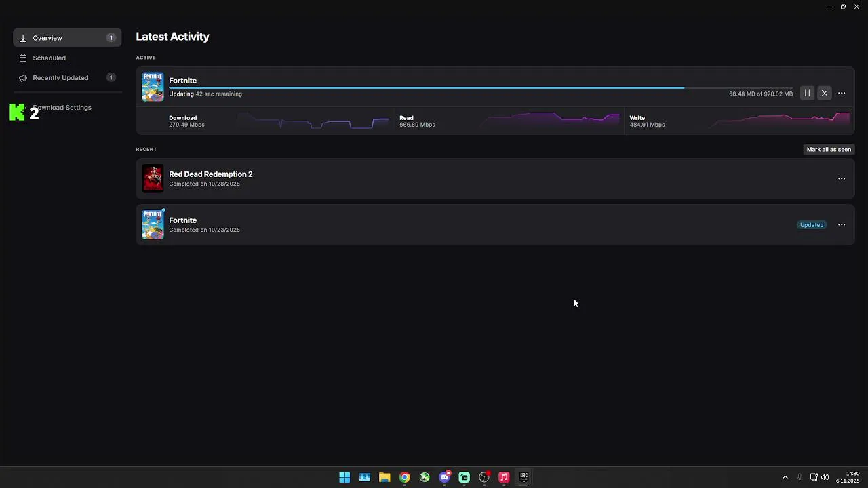Open Recently Updated section

point(67,77)
